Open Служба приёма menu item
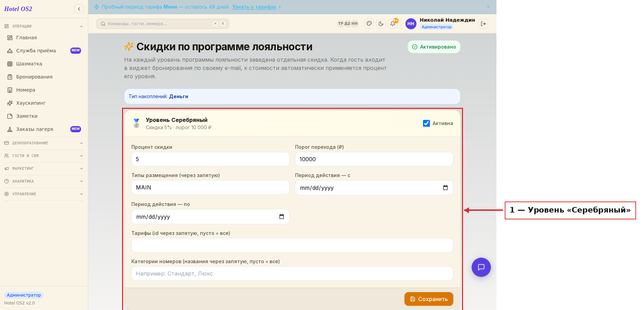Image resolution: width=644 pixels, height=310 pixels. point(43,51)
